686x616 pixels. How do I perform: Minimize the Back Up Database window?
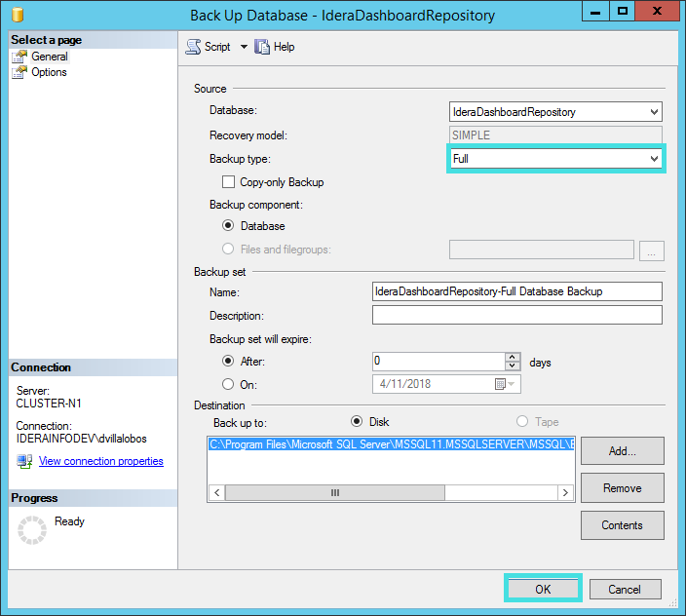click(595, 11)
